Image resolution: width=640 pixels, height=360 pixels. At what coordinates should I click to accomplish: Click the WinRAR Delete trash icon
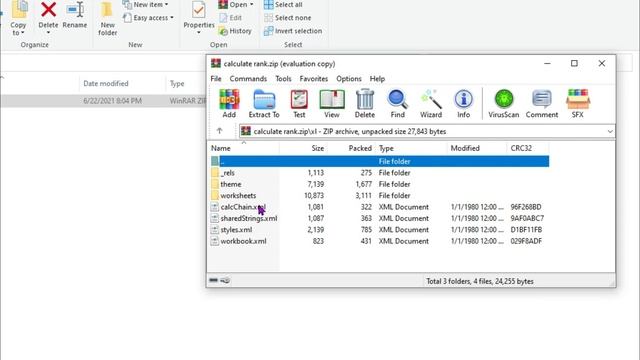point(364,104)
